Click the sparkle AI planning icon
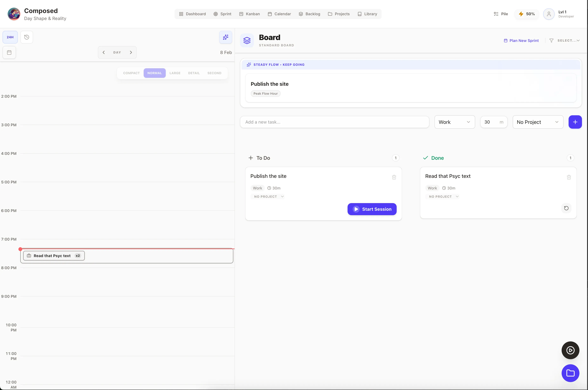588x390 pixels. [226, 37]
